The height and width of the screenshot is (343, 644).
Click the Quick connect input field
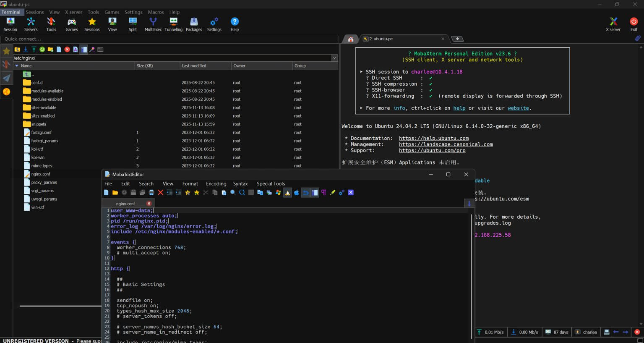(x=168, y=39)
